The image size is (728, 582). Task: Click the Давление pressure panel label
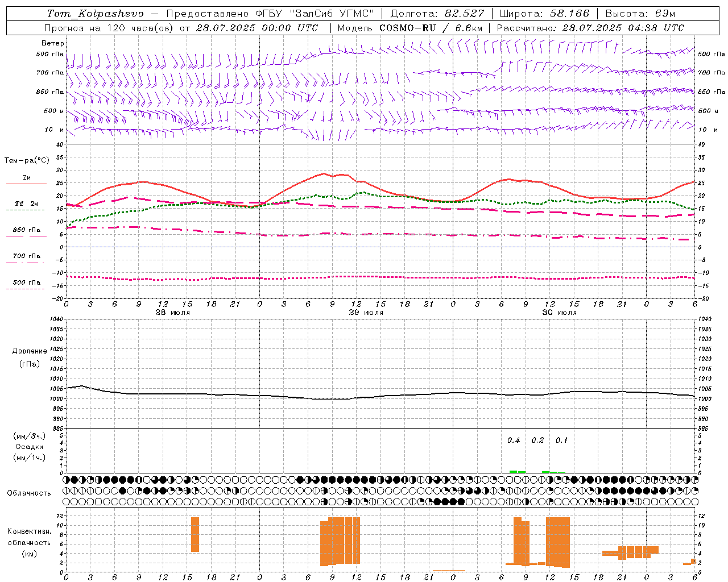pos(30,351)
